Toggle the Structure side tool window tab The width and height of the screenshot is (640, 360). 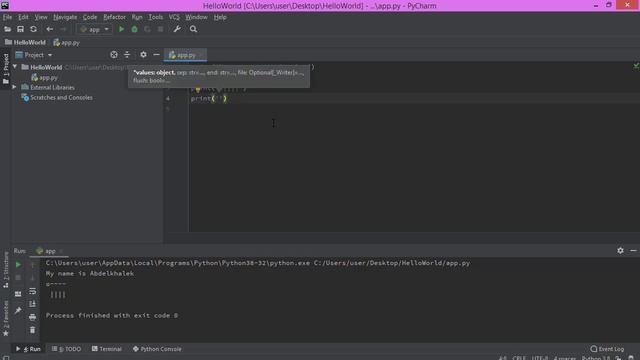(x=5, y=269)
